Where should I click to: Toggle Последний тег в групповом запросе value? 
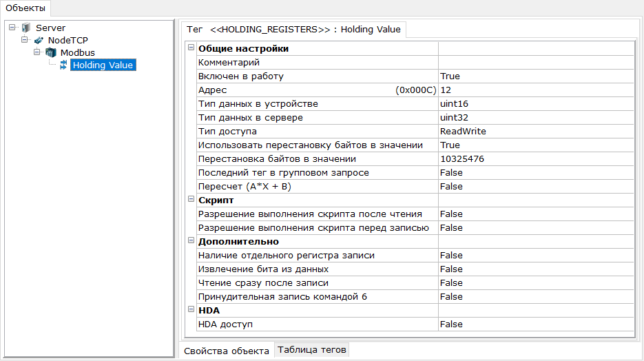(x=536, y=172)
